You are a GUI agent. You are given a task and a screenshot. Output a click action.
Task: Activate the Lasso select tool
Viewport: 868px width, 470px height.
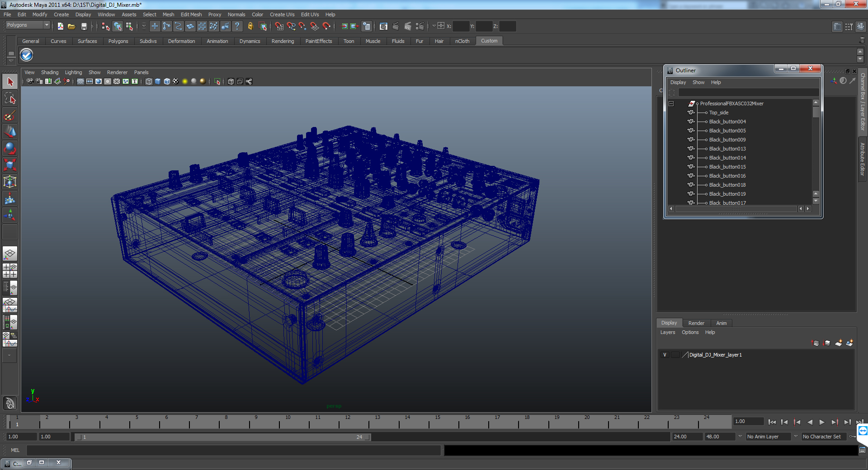[10, 99]
